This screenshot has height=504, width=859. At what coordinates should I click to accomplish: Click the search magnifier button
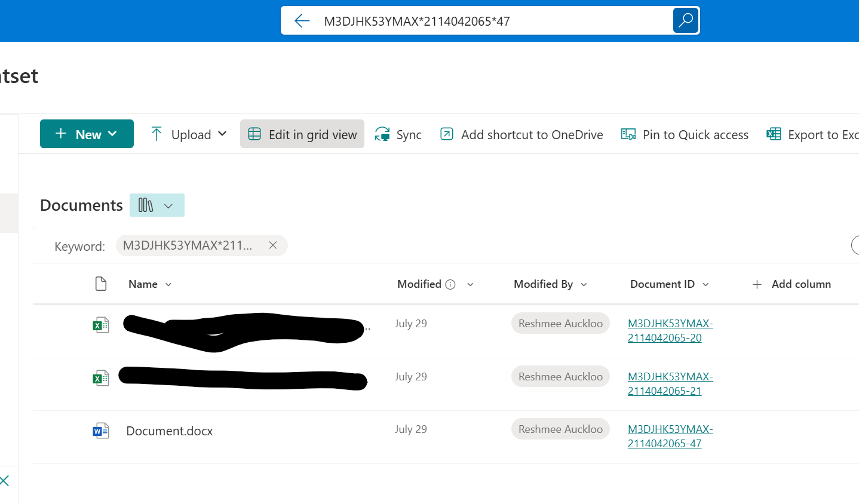[x=685, y=21]
